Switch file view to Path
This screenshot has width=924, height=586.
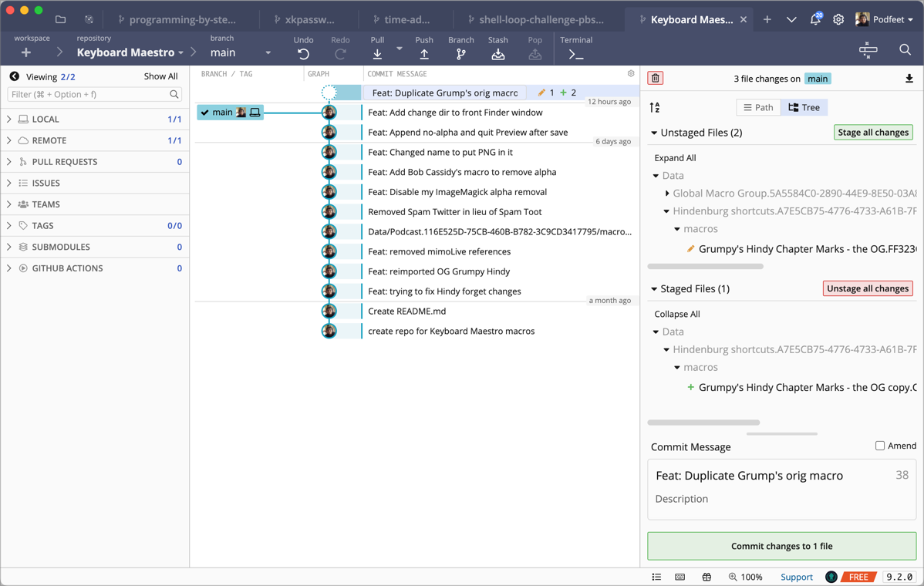tap(758, 107)
